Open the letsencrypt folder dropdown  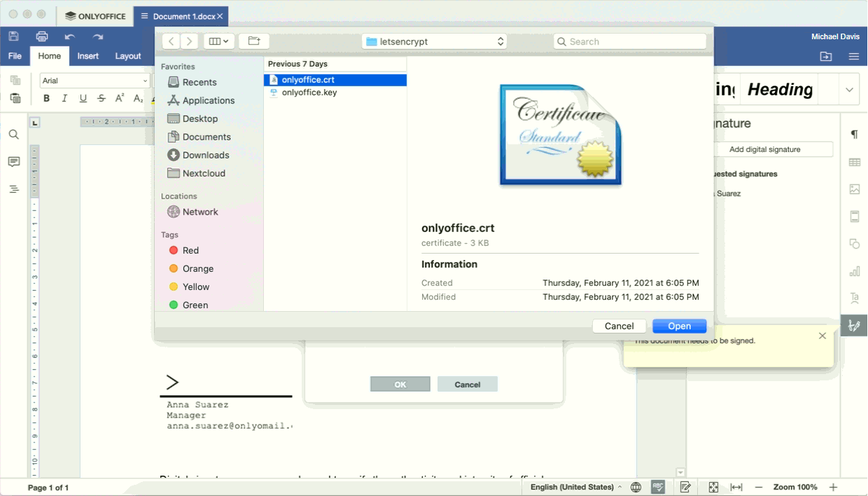pos(434,41)
